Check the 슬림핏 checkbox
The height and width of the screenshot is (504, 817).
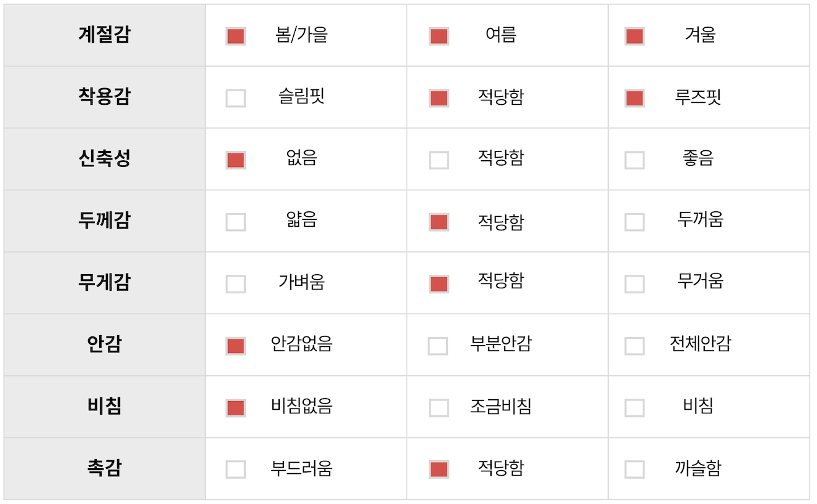point(235,98)
